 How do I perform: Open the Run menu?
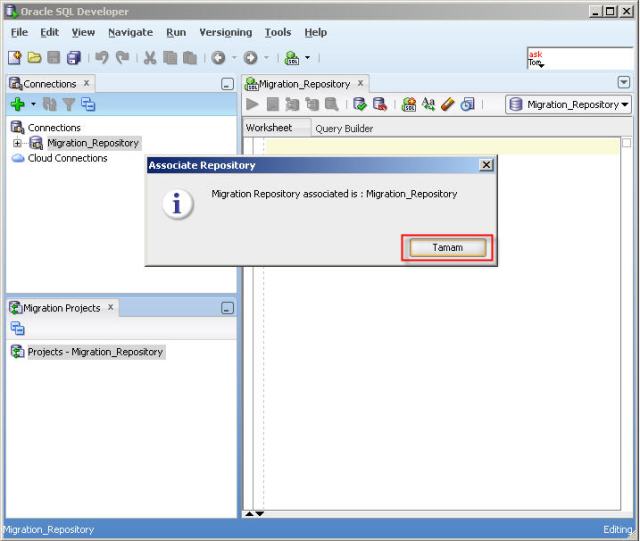click(x=176, y=32)
